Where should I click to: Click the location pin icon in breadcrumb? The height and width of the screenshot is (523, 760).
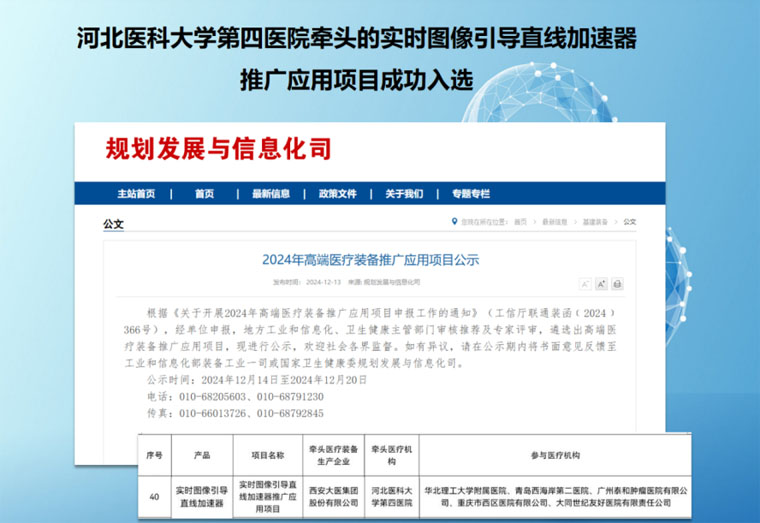click(455, 222)
